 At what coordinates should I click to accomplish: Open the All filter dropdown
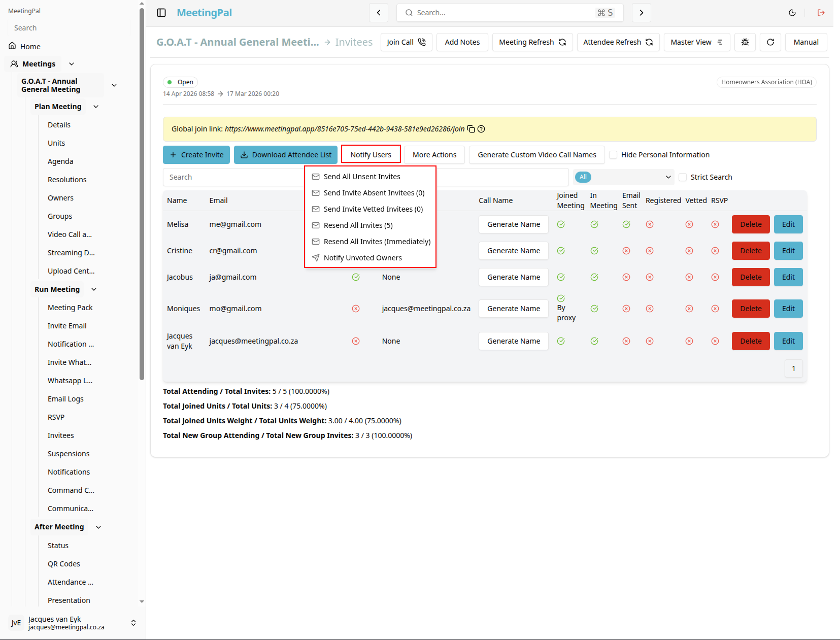point(624,177)
